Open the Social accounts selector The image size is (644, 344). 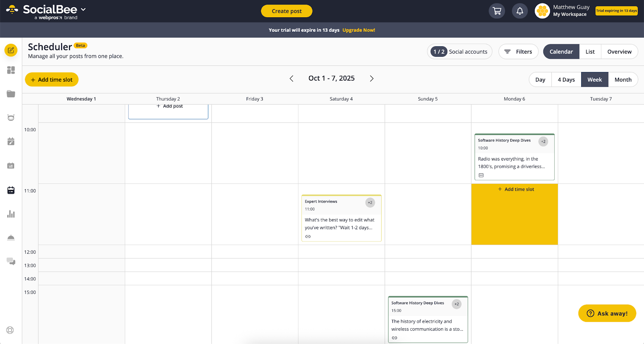[x=460, y=51]
